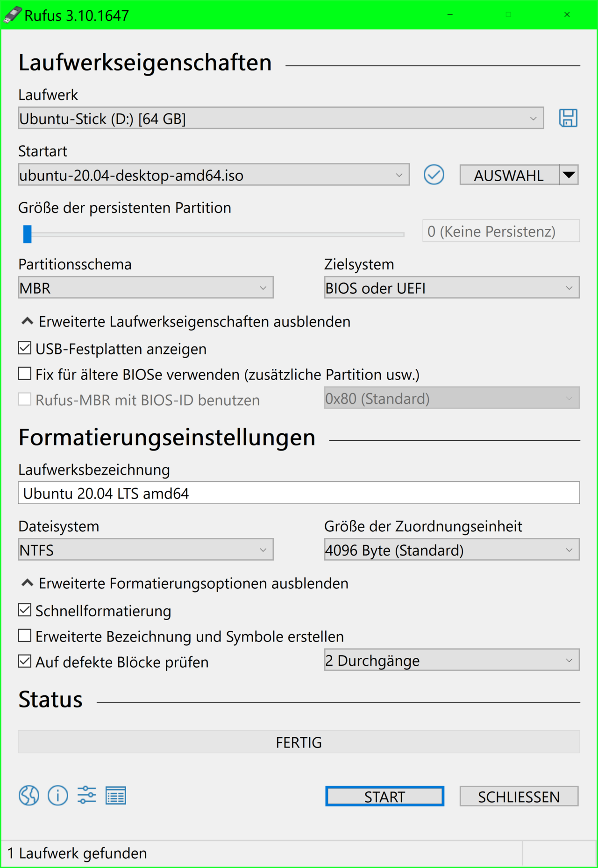Collapse Erweiterte Laufwerkseigenschaften section

(x=186, y=322)
